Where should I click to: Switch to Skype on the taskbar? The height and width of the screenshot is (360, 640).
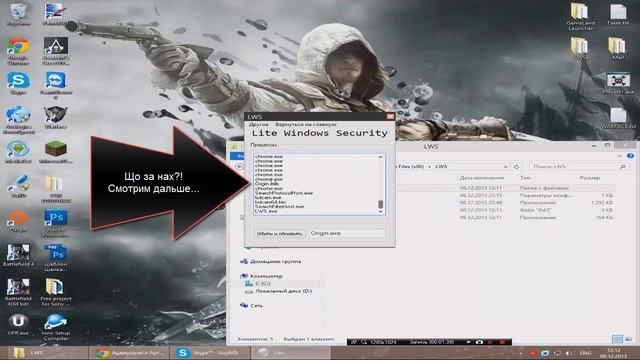(x=209, y=353)
